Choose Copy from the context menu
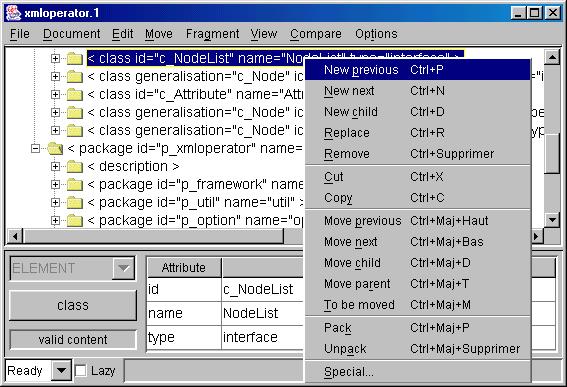This screenshot has width=567, height=387. coord(418,198)
